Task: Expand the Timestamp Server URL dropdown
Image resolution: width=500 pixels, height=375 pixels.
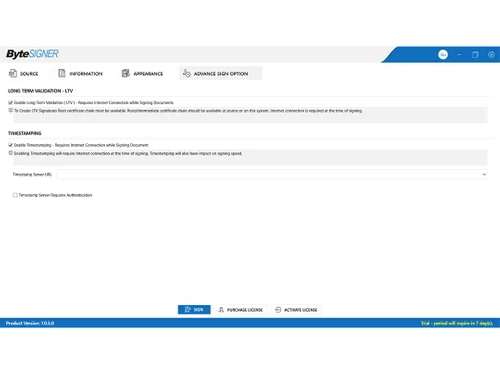Action: (484, 174)
